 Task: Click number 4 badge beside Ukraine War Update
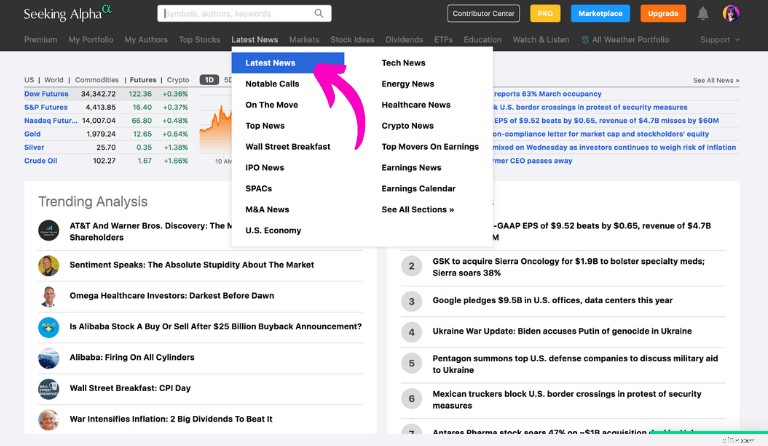click(x=411, y=332)
